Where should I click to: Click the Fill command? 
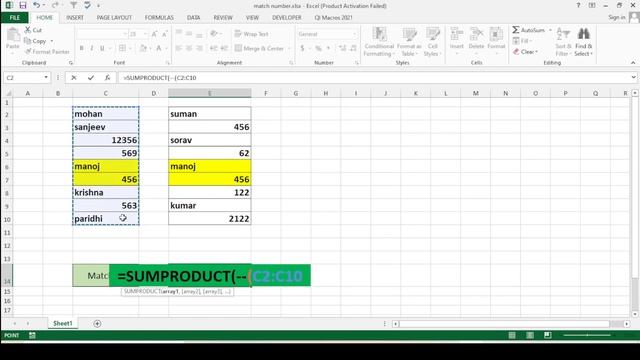[521, 41]
